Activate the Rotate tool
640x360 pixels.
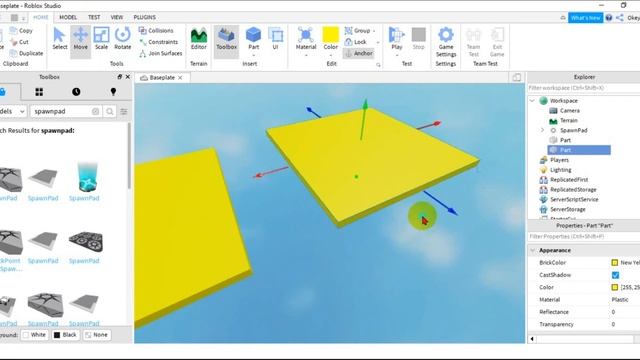(122, 39)
